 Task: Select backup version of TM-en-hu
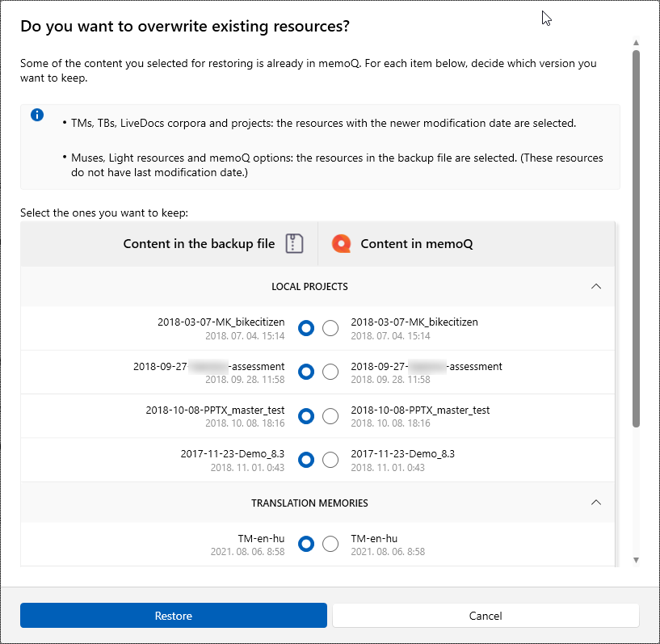306,544
